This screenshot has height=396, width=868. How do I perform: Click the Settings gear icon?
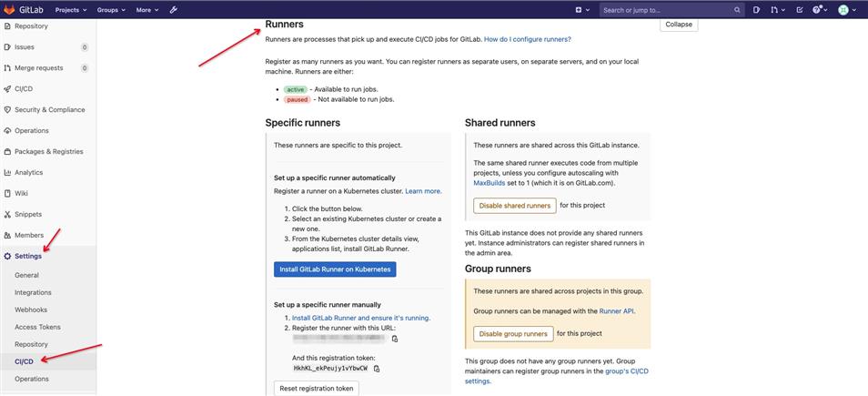pos(8,256)
